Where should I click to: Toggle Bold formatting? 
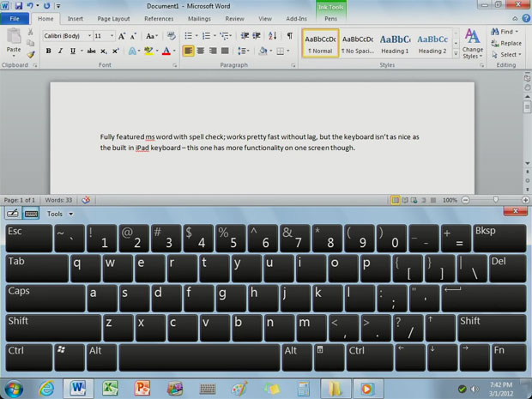tap(49, 51)
